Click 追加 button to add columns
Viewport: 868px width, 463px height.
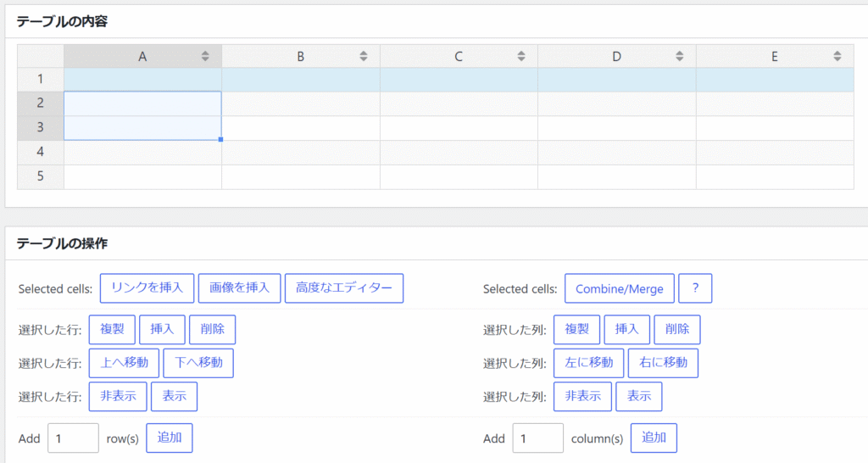654,438
